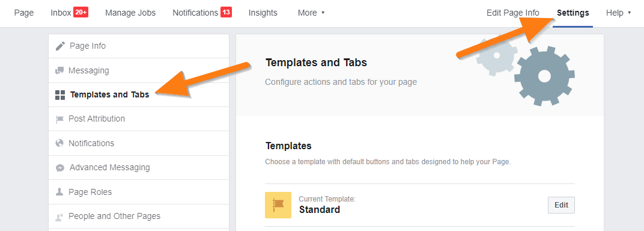
Task: Open the Edit Page Info link
Action: [x=512, y=13]
